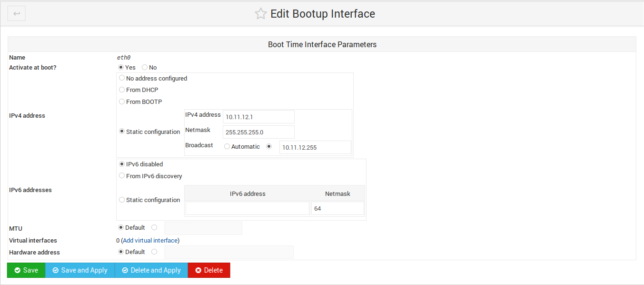Click the Save button
The width and height of the screenshot is (644, 285).
pyautogui.click(x=26, y=270)
